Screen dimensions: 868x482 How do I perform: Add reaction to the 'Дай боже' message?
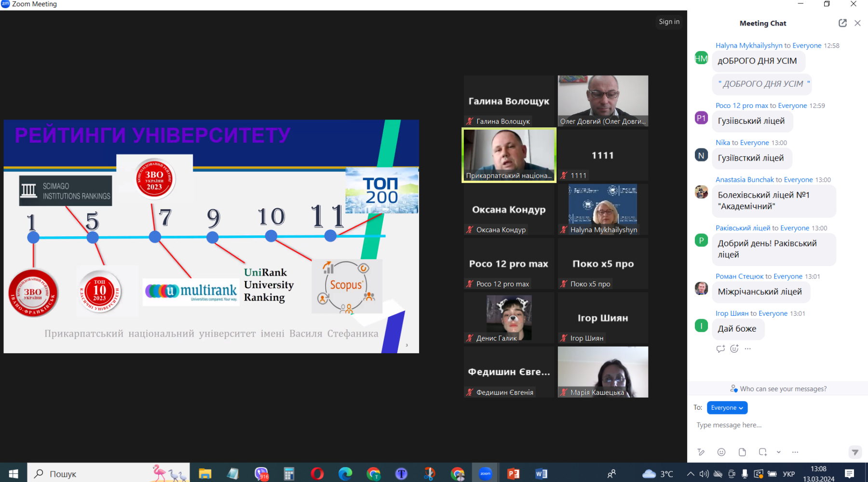pyautogui.click(x=734, y=348)
